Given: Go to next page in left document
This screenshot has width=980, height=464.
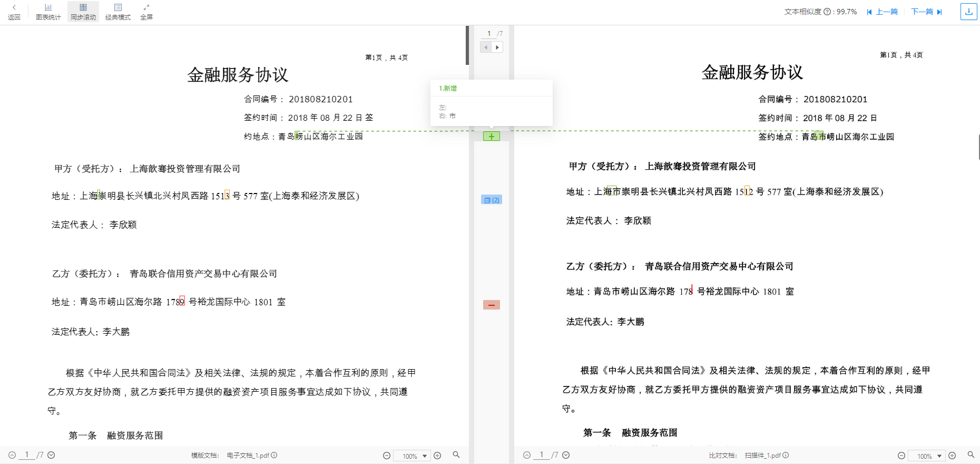Looking at the screenshot, I should coord(51,455).
